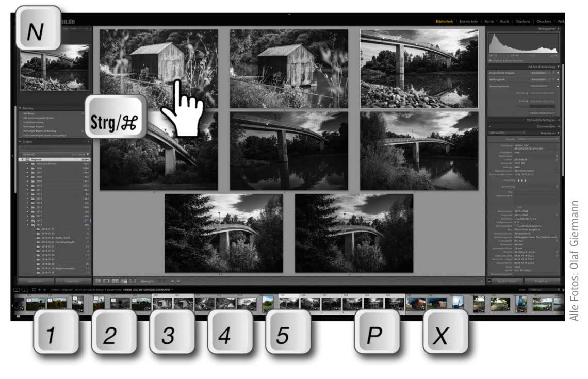Select the bright green tree filmstrip thumbnail

(268, 303)
